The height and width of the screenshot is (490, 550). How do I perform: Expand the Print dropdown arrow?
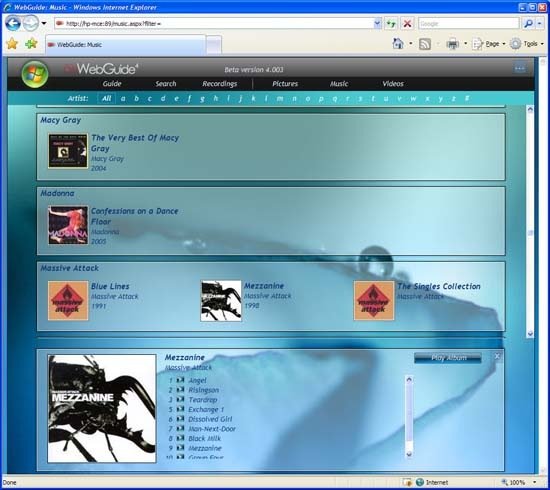(465, 44)
